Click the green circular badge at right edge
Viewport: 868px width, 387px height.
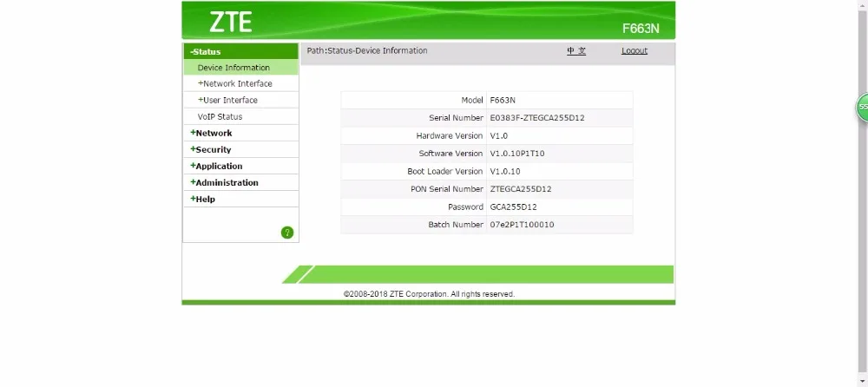coord(862,107)
